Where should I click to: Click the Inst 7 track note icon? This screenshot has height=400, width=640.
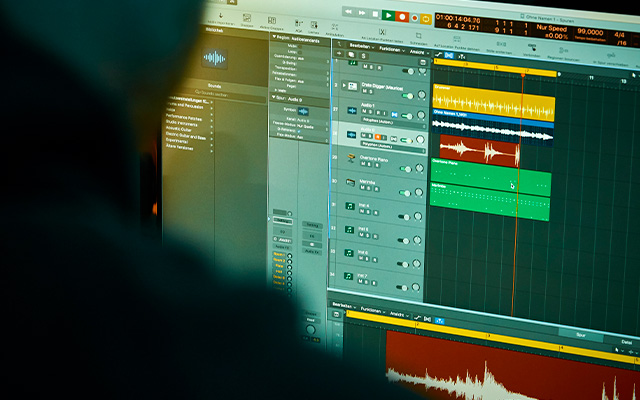[348, 276]
